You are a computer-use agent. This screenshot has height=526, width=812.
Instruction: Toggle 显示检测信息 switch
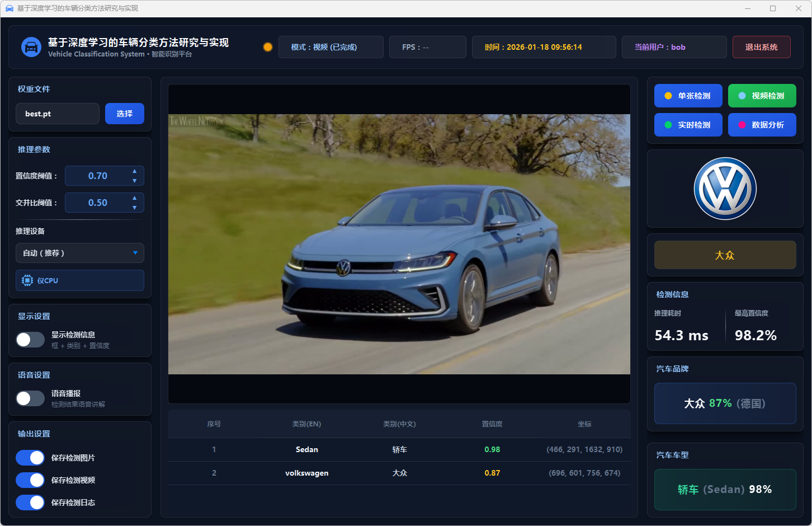(x=30, y=340)
